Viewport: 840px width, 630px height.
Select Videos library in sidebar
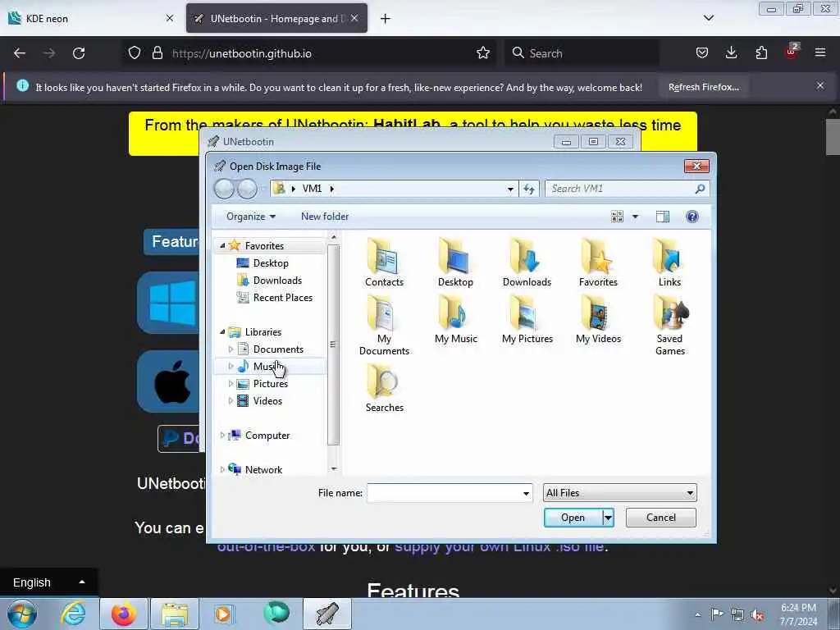[x=267, y=400]
